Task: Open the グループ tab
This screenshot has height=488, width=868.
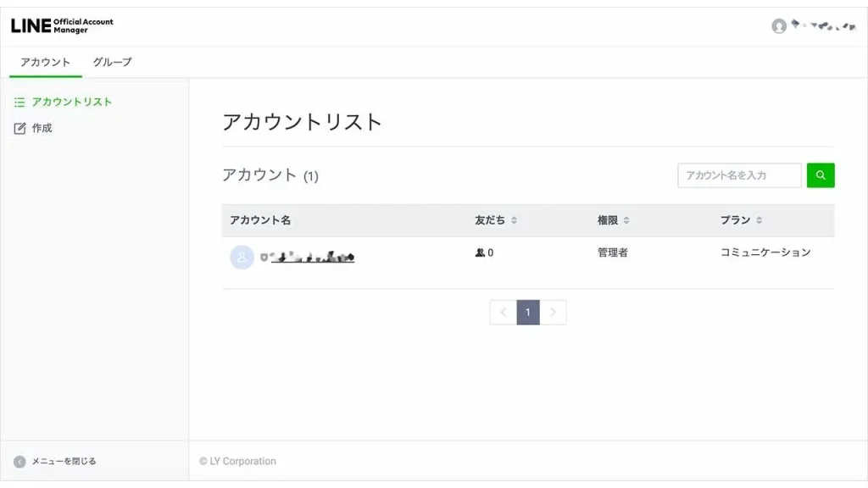Action: [113, 62]
